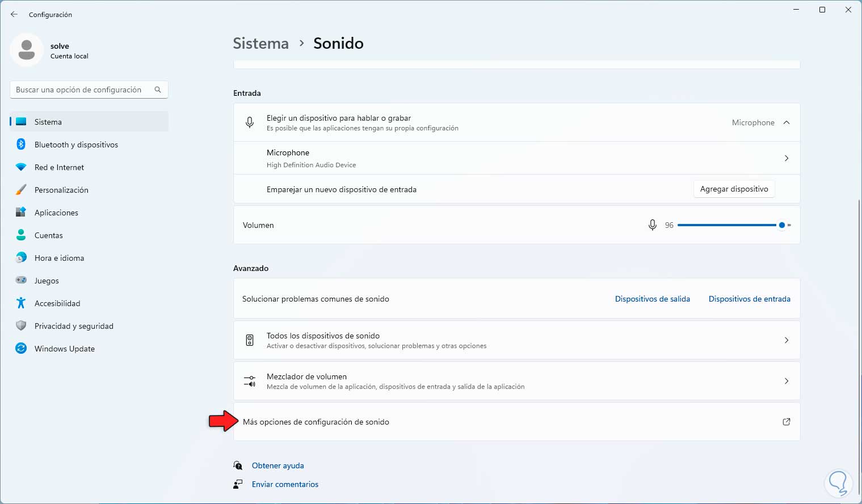Click the Bluetooth y dispositivos icon
The width and height of the screenshot is (862, 504).
tap(21, 145)
